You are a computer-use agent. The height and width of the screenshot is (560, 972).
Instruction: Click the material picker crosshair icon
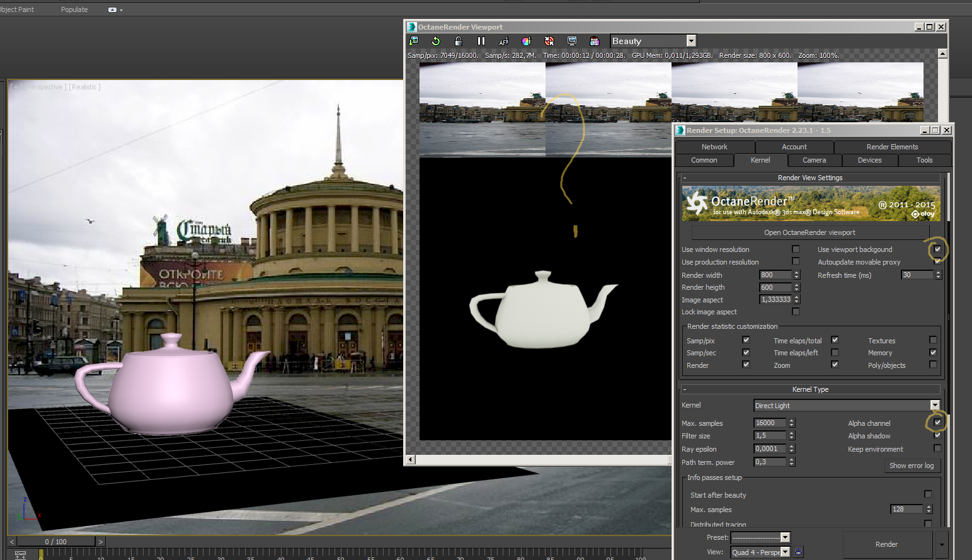pos(549,41)
